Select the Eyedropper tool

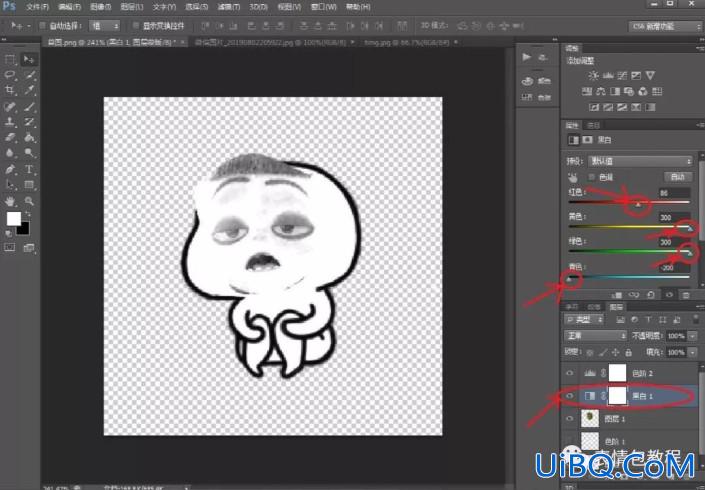[x=29, y=90]
